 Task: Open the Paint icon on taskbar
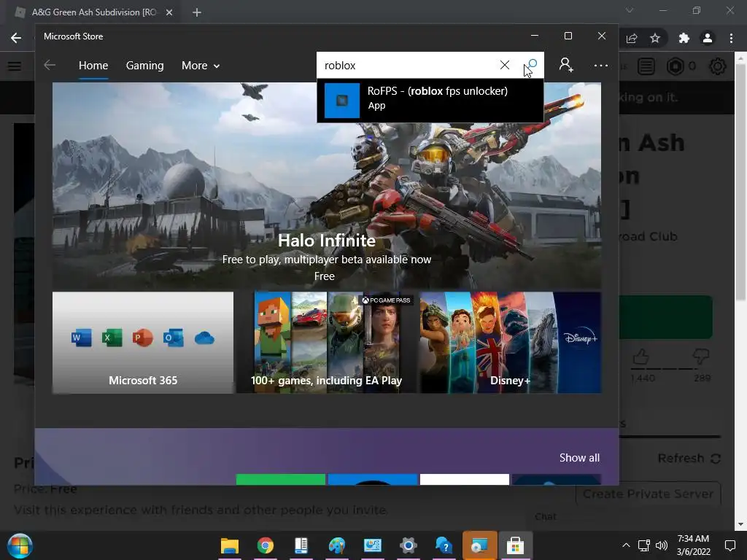(x=337, y=545)
